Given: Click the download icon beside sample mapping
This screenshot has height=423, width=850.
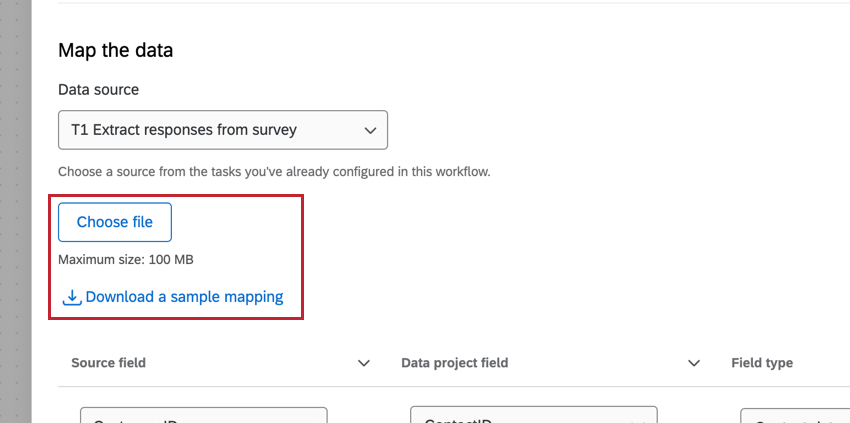Looking at the screenshot, I should 71,297.
